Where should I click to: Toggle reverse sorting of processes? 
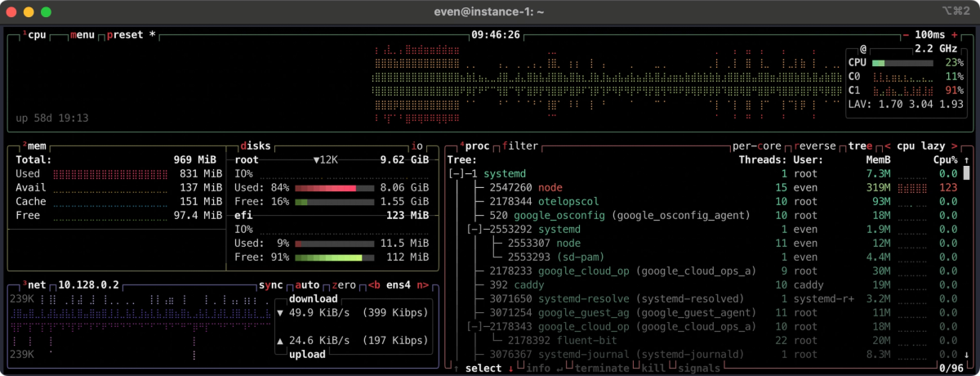coord(814,145)
